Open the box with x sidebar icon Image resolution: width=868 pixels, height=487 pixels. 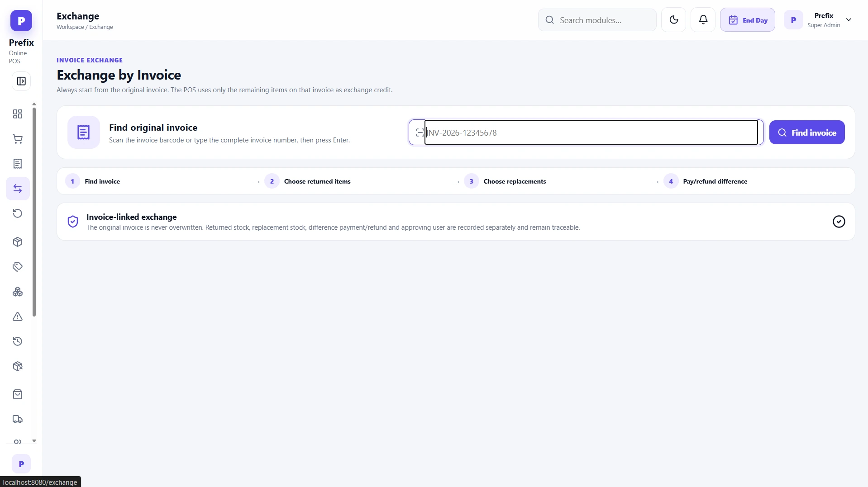coord(18,366)
